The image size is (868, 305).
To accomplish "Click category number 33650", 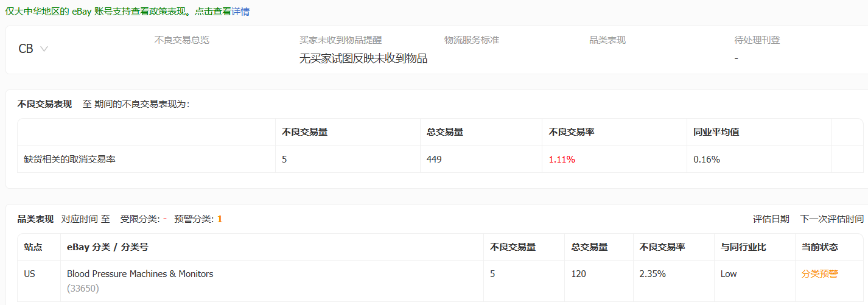I will tap(83, 288).
